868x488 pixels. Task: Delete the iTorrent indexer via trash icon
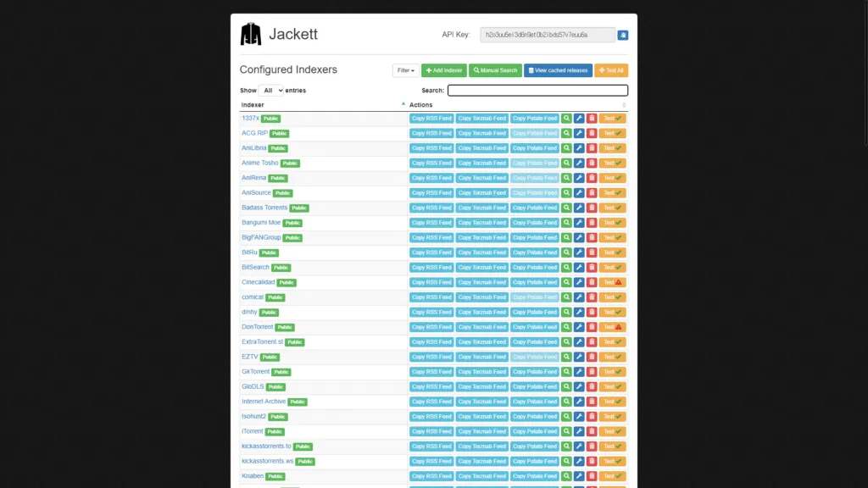click(x=591, y=431)
